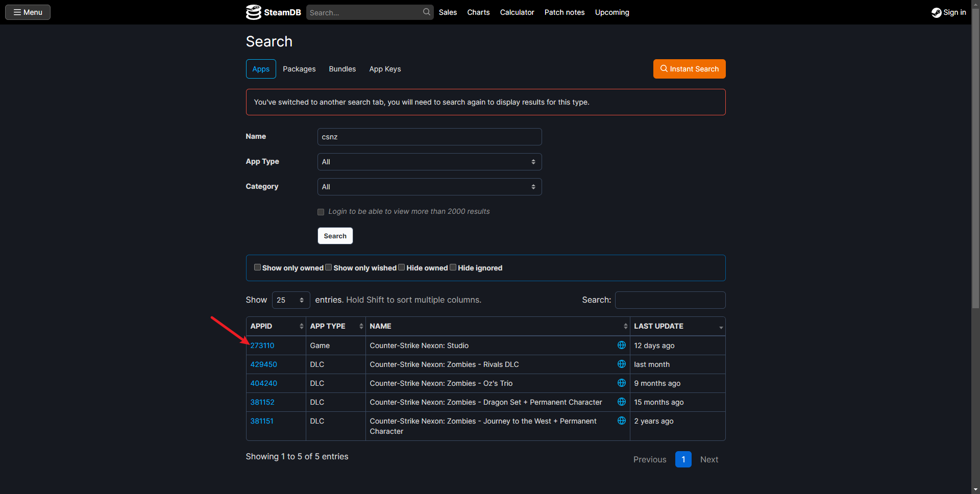The height and width of the screenshot is (494, 980).
Task: Open globe icon for Dragon Set DLC row
Action: click(x=621, y=402)
